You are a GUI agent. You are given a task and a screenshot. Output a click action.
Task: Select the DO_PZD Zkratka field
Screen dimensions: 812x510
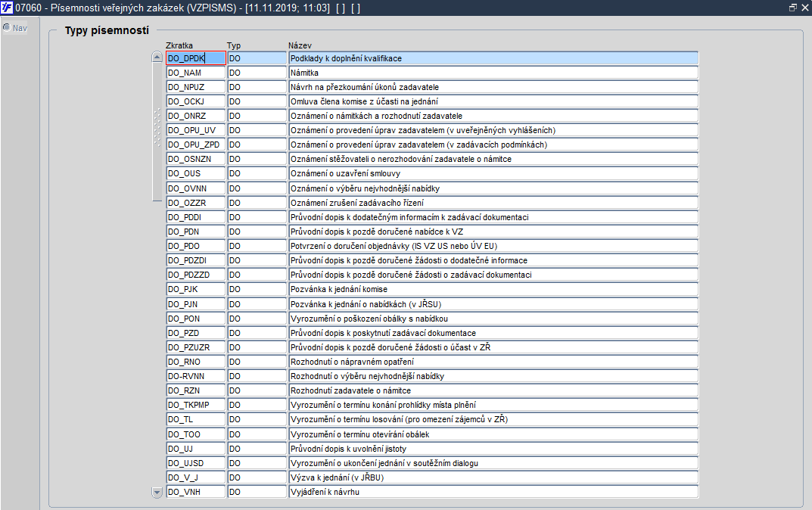(x=196, y=333)
